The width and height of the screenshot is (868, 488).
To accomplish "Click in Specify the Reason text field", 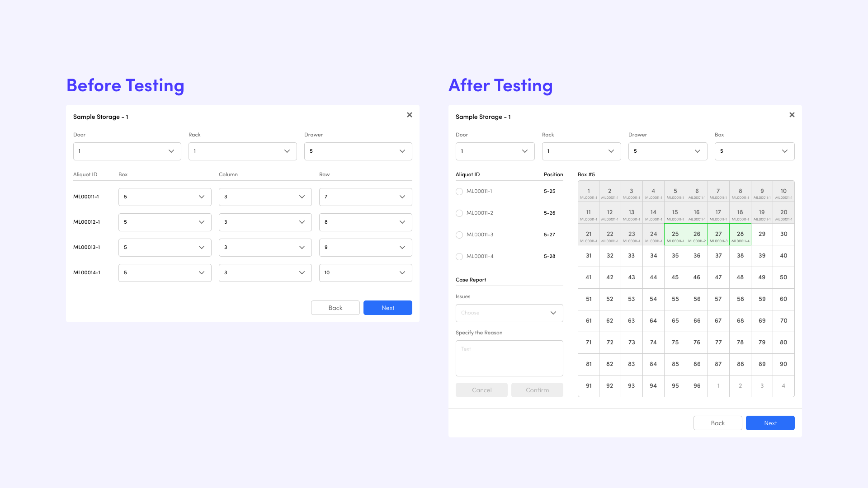I will pyautogui.click(x=509, y=358).
